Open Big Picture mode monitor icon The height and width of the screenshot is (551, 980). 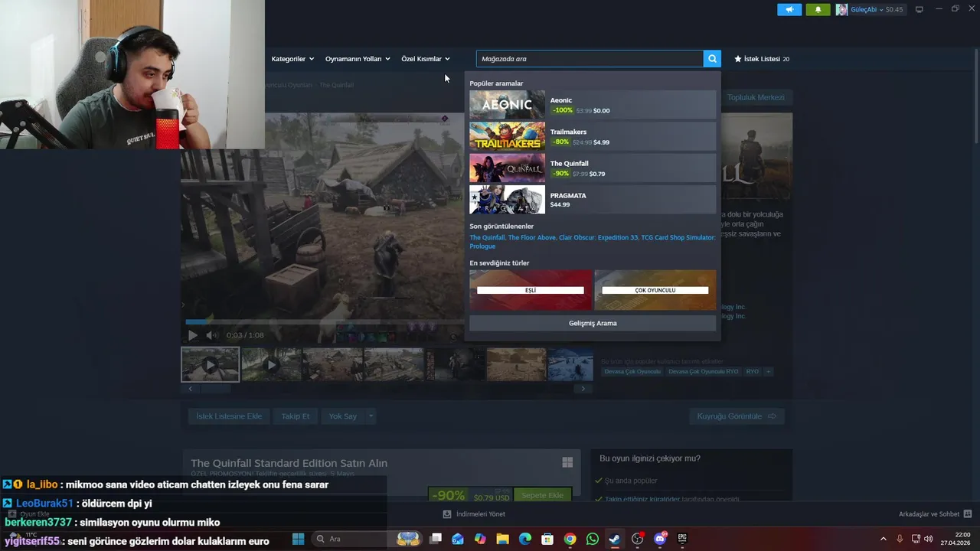[x=920, y=10]
